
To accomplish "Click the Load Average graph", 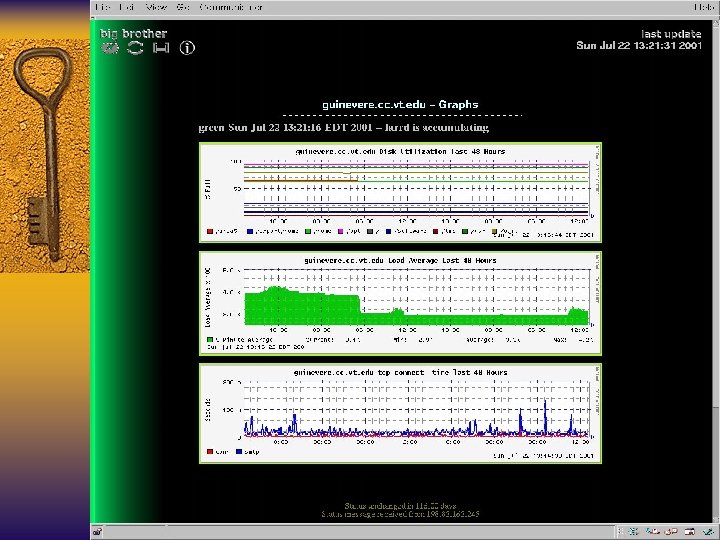I will [x=400, y=302].
